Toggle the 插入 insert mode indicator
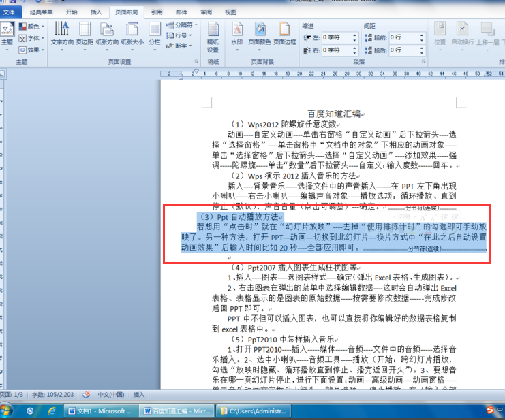Viewport: 505px width, 420px height. (139, 395)
